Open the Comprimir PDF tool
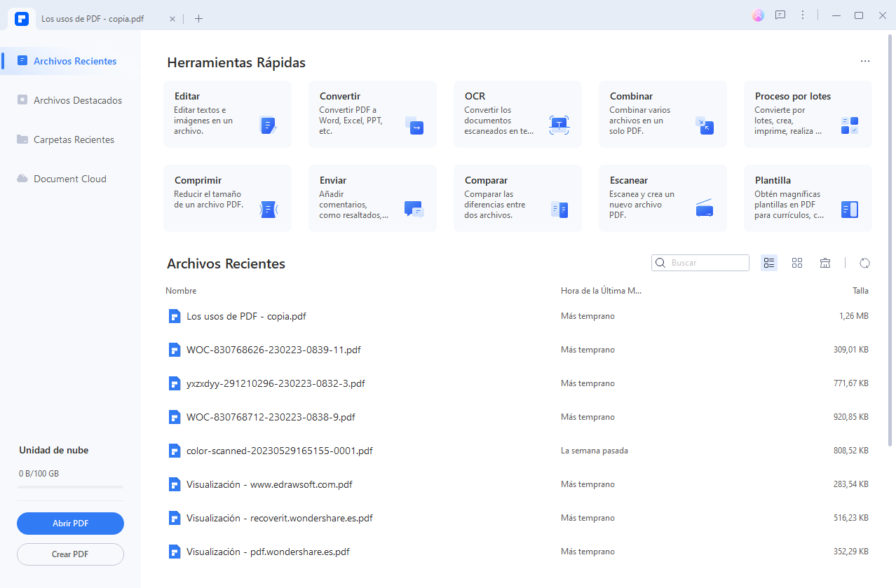Viewport: 896px width, 588px height. click(227, 198)
